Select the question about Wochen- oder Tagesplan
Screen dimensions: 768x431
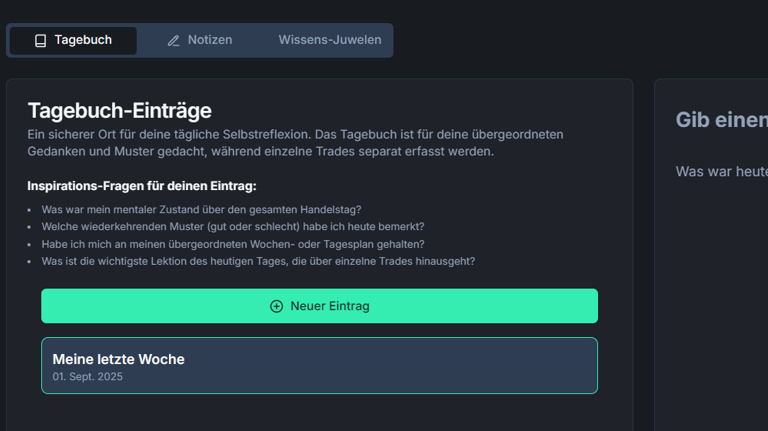tap(232, 244)
